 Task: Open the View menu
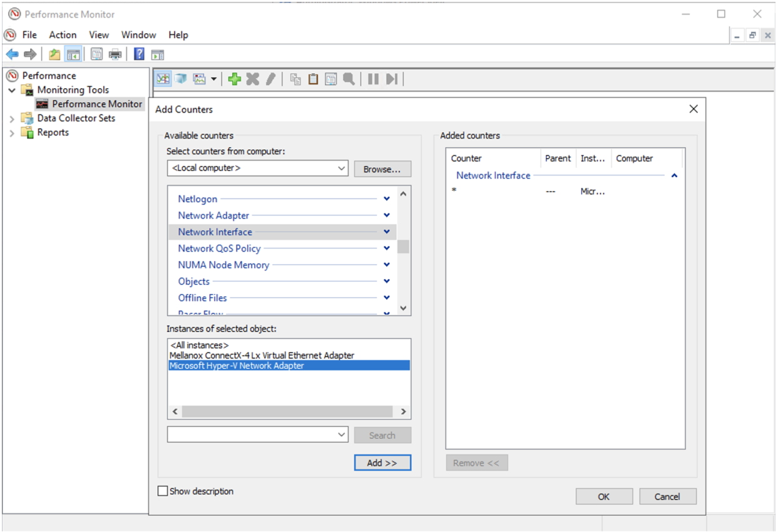[99, 35]
